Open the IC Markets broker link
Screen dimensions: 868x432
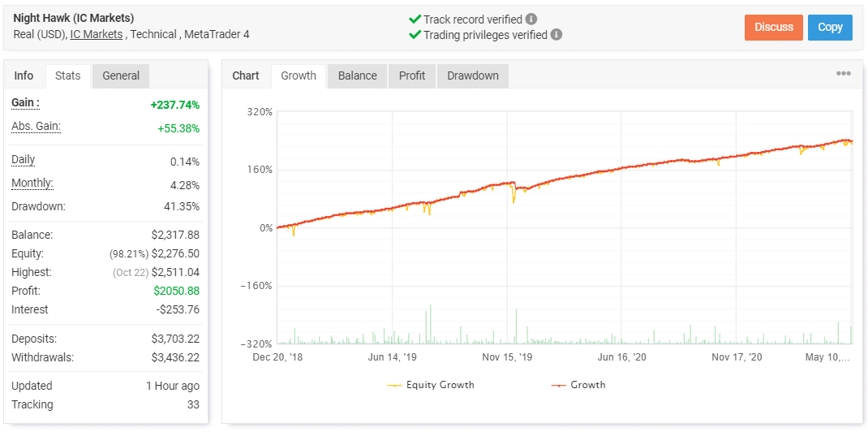point(97,34)
